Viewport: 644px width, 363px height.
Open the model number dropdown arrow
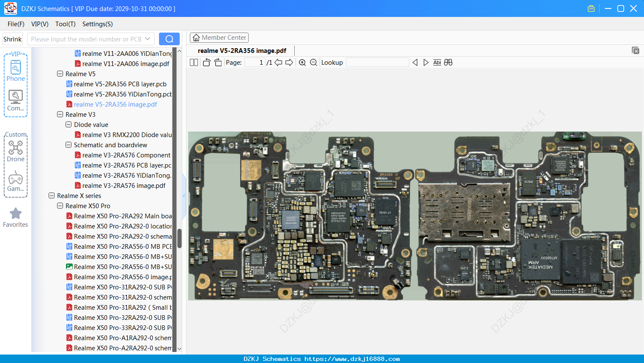coord(148,39)
